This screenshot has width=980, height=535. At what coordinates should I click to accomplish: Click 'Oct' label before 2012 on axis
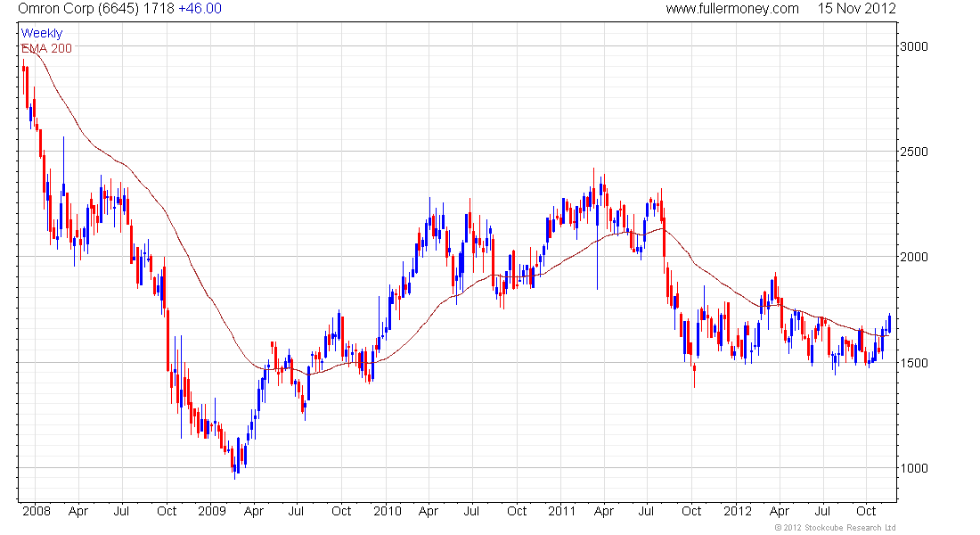click(691, 511)
